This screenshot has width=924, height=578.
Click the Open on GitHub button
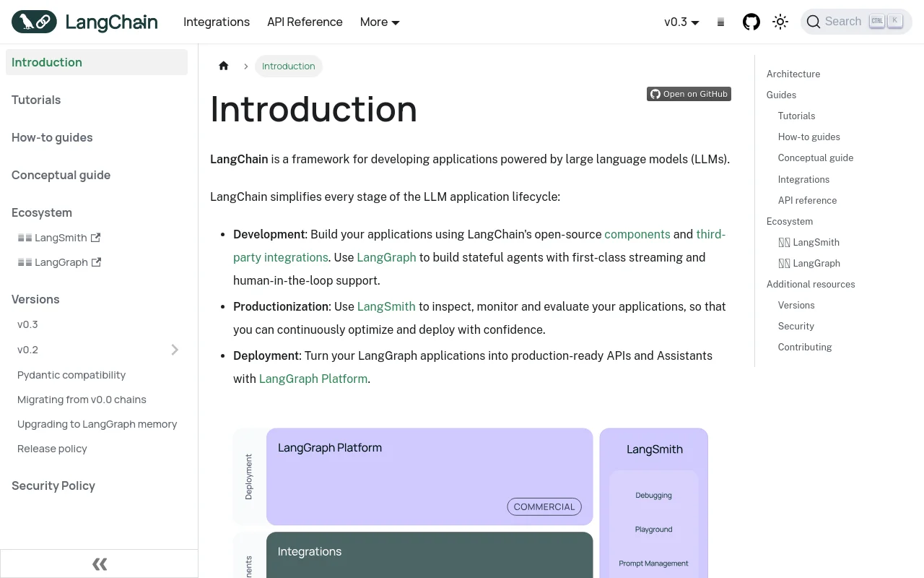(689, 94)
